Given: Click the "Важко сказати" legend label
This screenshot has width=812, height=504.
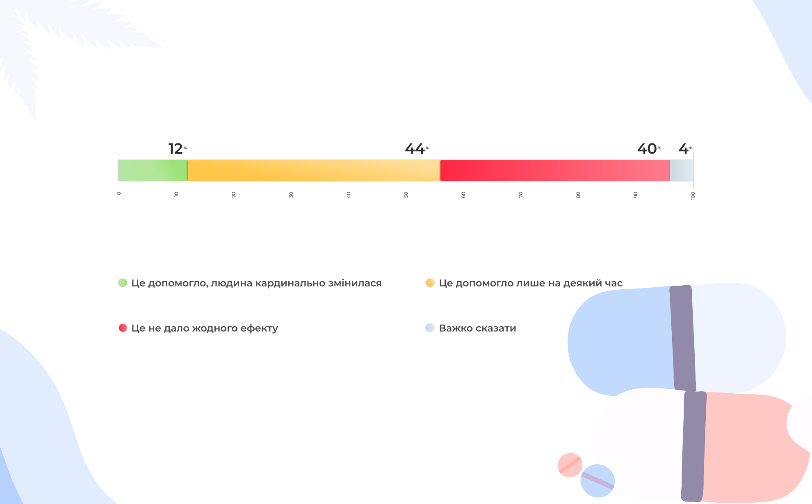Looking at the screenshot, I should (477, 328).
